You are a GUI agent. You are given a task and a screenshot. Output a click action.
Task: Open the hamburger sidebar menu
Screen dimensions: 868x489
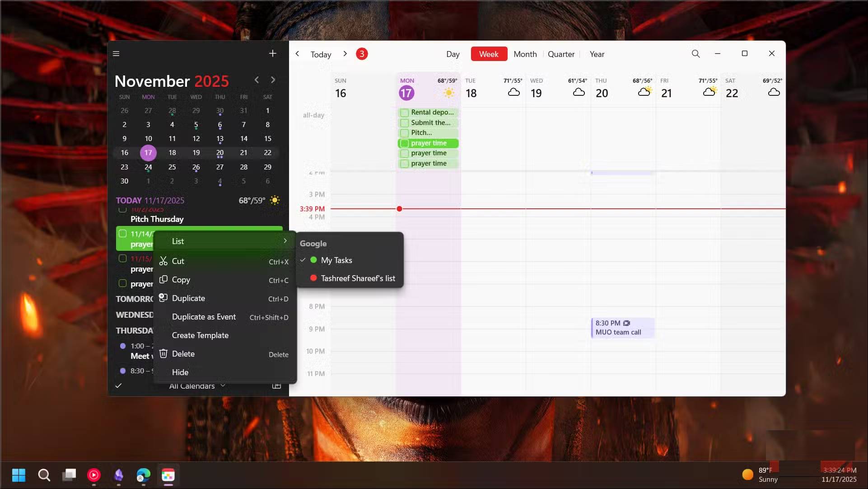tap(116, 54)
